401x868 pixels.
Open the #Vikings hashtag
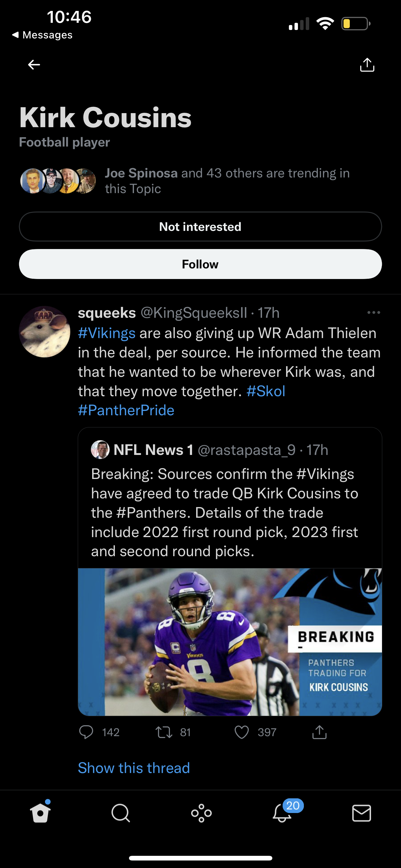pyautogui.click(x=107, y=333)
